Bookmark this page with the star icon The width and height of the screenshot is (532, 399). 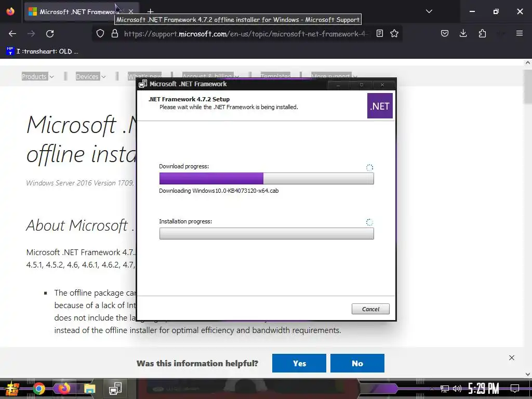(x=394, y=33)
